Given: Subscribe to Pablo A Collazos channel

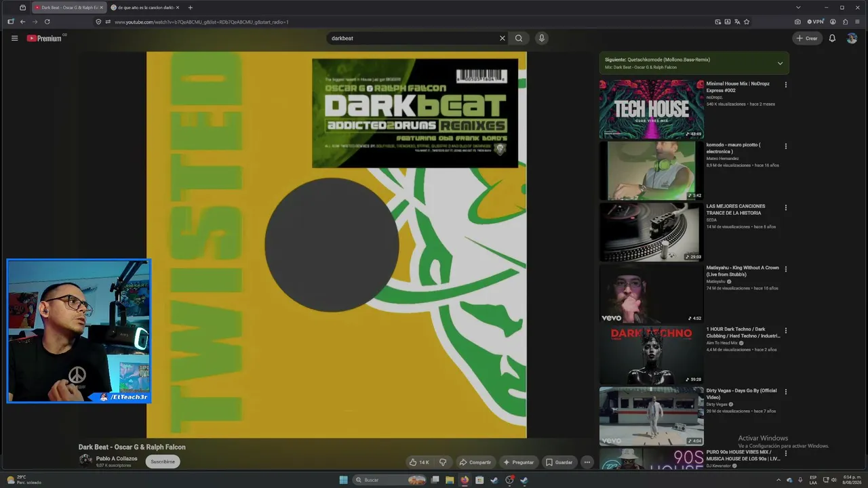Looking at the screenshot, I should (x=163, y=462).
